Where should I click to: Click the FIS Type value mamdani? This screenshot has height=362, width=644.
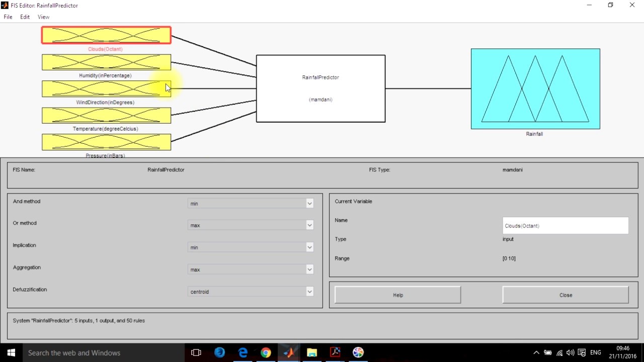coord(512,170)
